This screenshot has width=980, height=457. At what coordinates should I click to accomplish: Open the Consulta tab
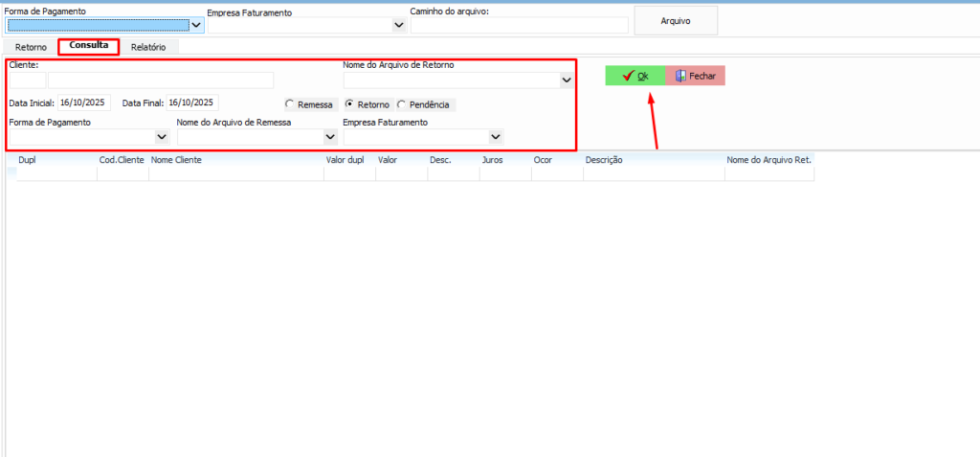pos(88,45)
